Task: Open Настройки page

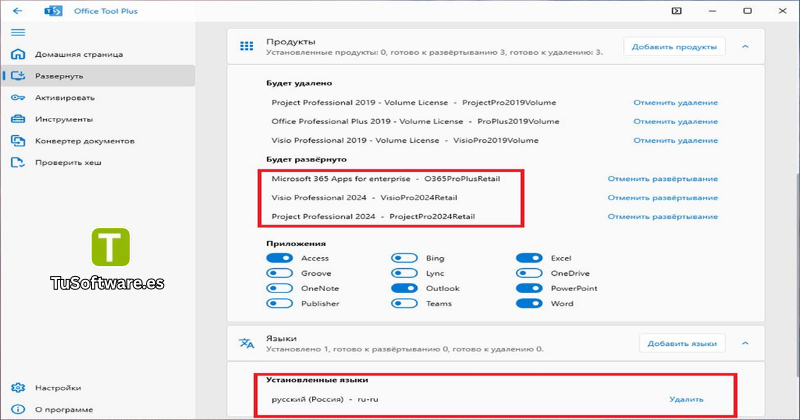Action: [98, 387]
